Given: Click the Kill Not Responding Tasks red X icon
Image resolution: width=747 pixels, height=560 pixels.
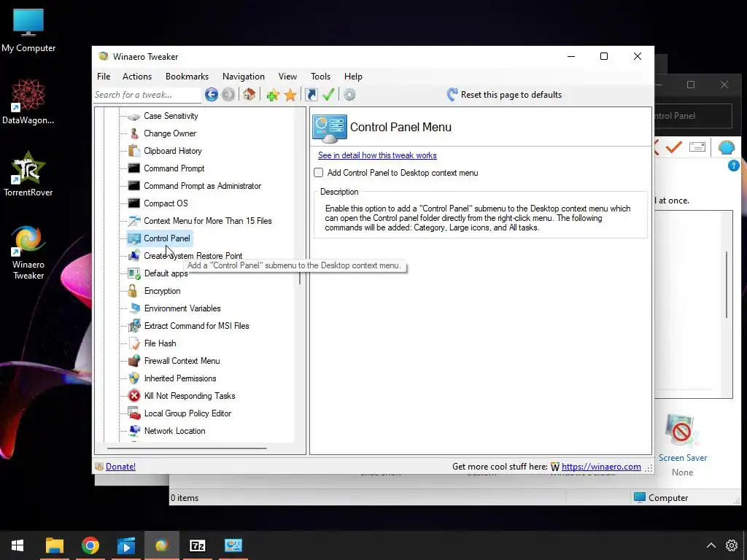Looking at the screenshot, I should click(x=134, y=396).
